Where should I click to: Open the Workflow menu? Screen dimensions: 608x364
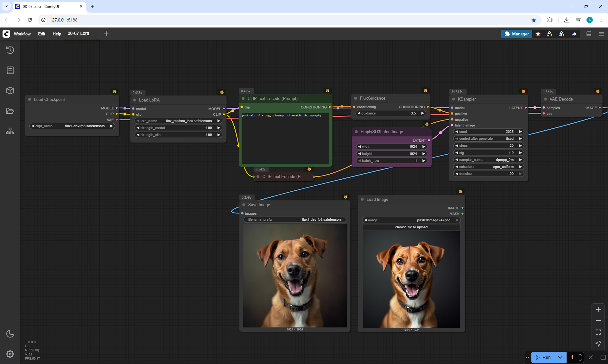pyautogui.click(x=22, y=34)
